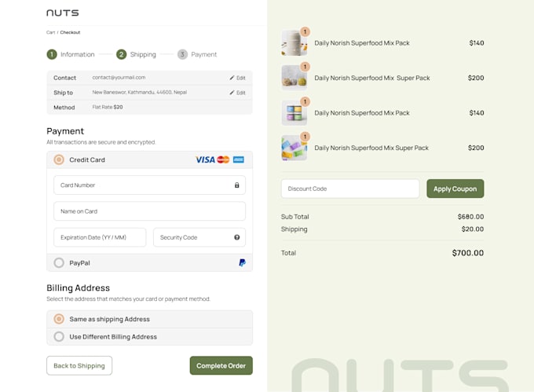Click the Security Code help icon

pyautogui.click(x=236, y=237)
